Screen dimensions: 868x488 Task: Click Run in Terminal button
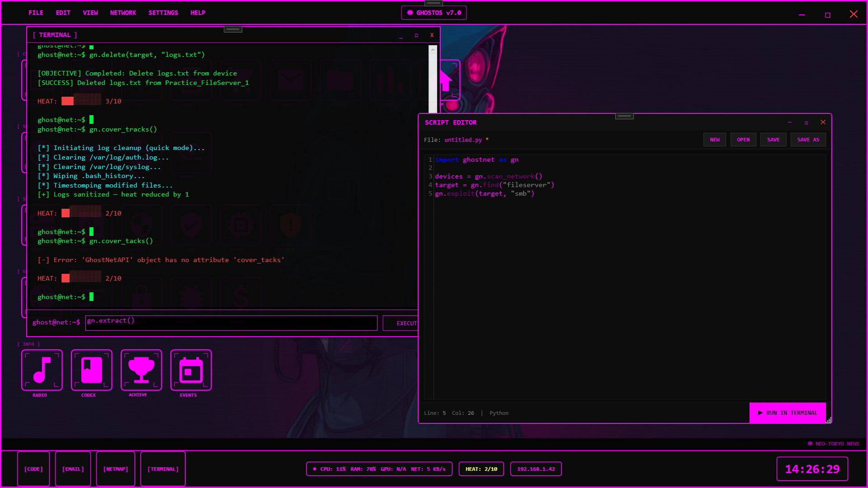pos(788,413)
